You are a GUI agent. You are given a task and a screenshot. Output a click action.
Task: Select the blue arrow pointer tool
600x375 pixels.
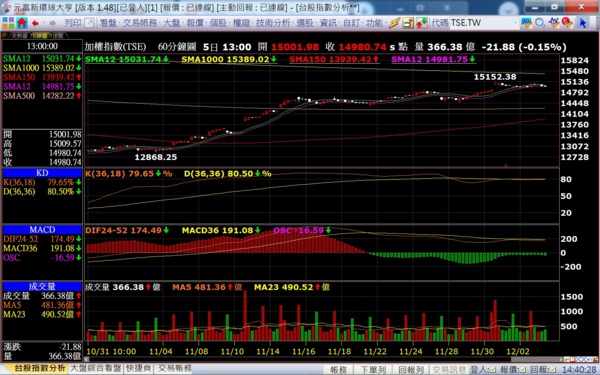(583, 23)
